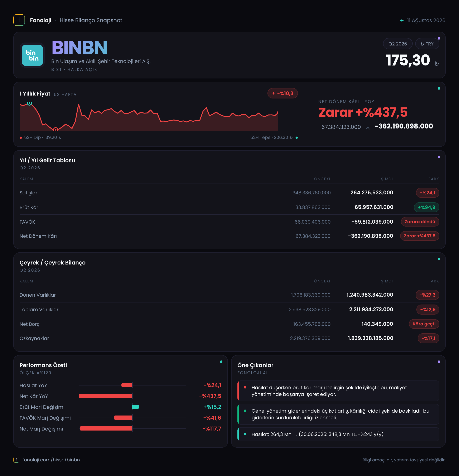The image size is (459, 476).
Task: Click the BinBin company logo
Action: [x=32, y=55]
